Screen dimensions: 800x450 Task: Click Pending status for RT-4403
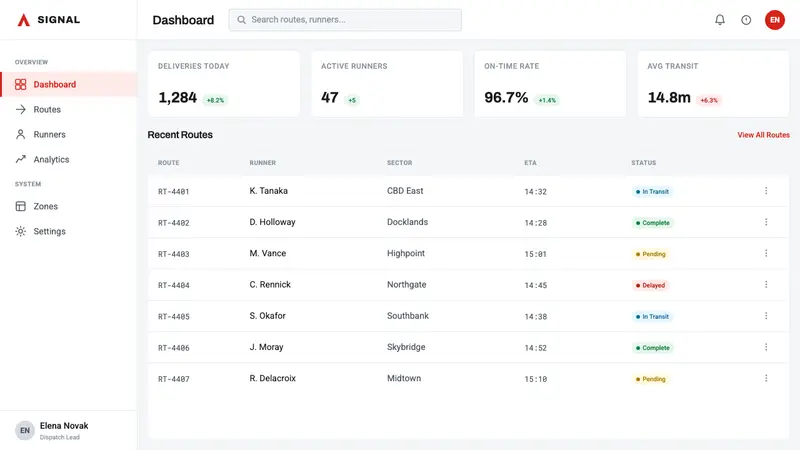651,254
